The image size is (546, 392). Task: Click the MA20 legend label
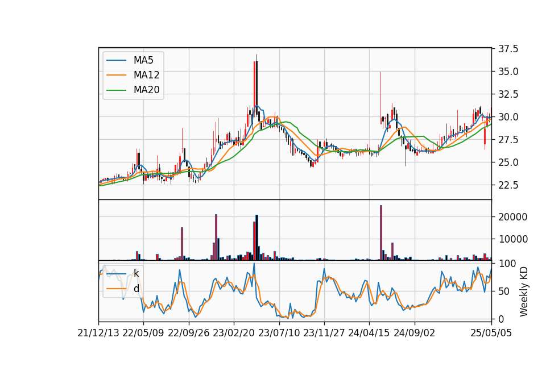(x=146, y=90)
